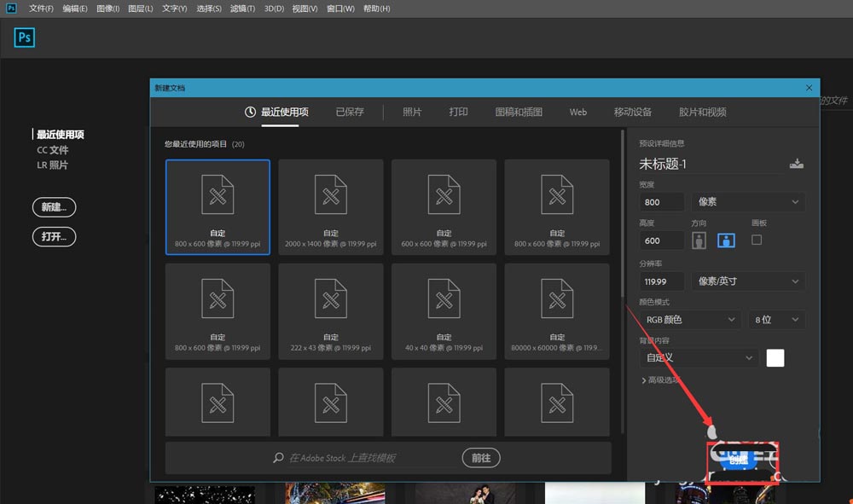
Task: Switch to the Web tab
Action: pyautogui.click(x=577, y=112)
